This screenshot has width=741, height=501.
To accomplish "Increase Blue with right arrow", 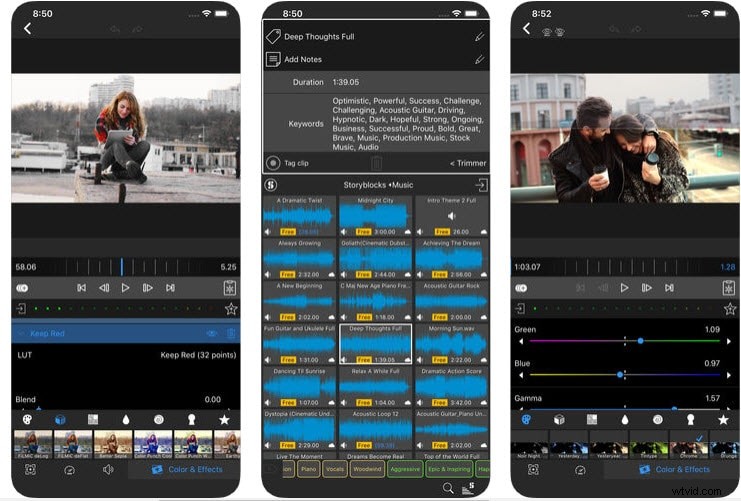I will [729, 375].
